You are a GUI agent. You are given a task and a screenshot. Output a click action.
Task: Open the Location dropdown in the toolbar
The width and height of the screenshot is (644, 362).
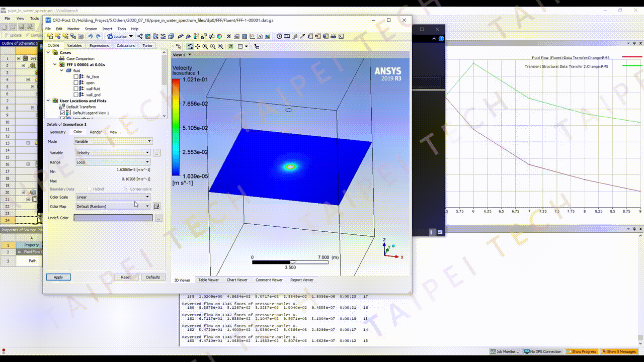[x=120, y=36]
